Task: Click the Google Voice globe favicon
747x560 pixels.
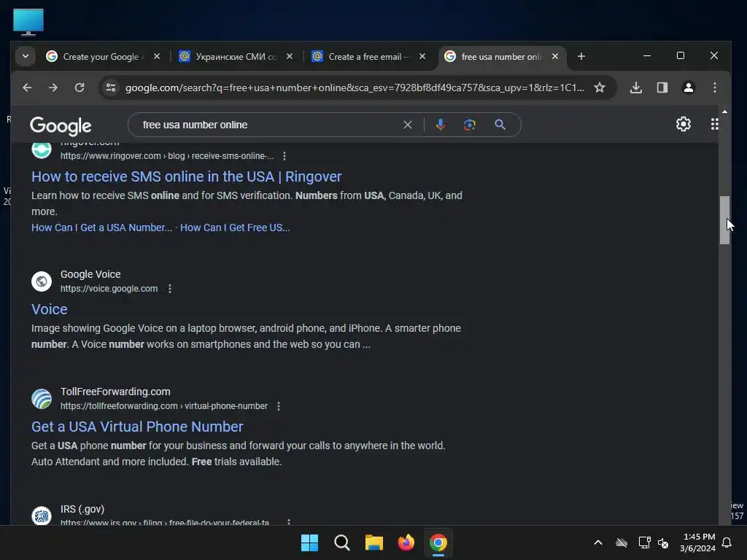Action: (42, 281)
